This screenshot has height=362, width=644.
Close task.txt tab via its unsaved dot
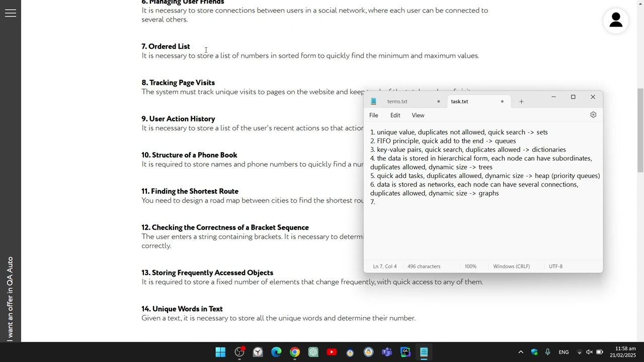point(502,102)
